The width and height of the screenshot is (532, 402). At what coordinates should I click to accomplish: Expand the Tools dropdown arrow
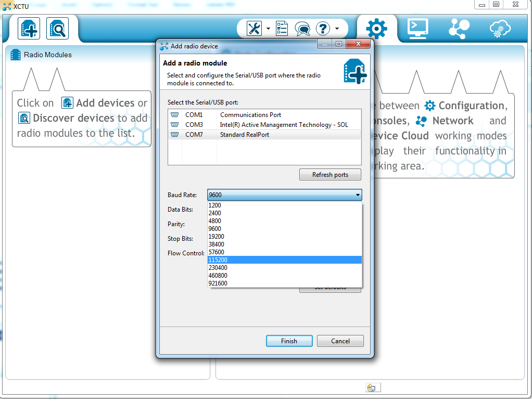pos(269,29)
